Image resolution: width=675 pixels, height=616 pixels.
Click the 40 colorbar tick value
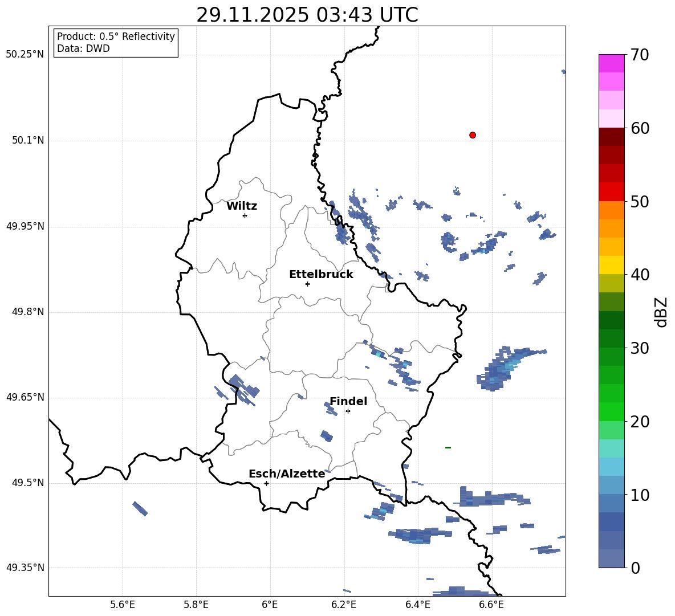[640, 275]
